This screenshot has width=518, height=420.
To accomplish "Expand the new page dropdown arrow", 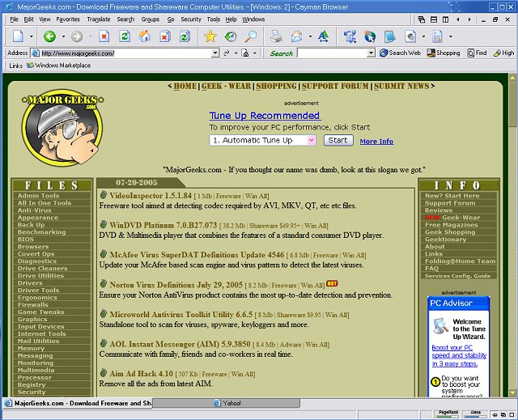I will tap(32, 36).
